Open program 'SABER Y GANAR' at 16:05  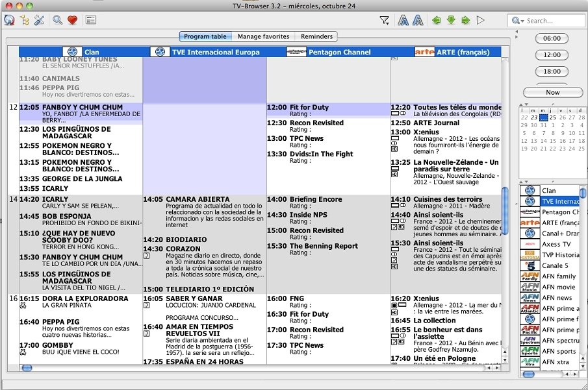[x=205, y=310]
